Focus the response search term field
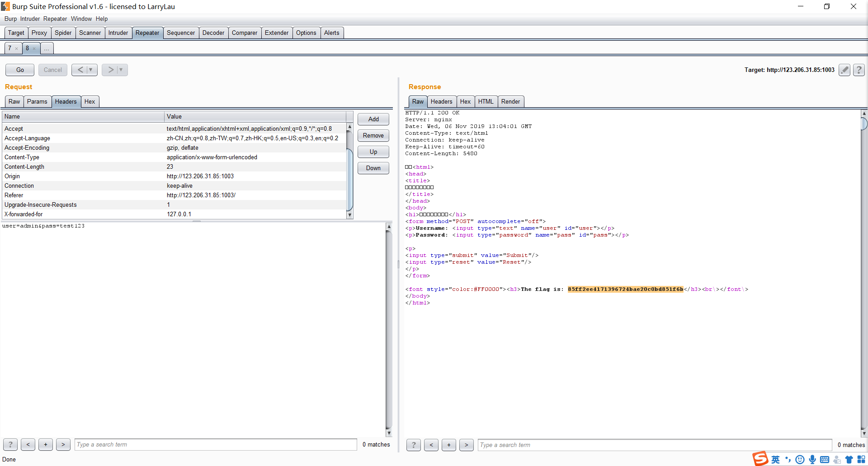 click(x=655, y=445)
